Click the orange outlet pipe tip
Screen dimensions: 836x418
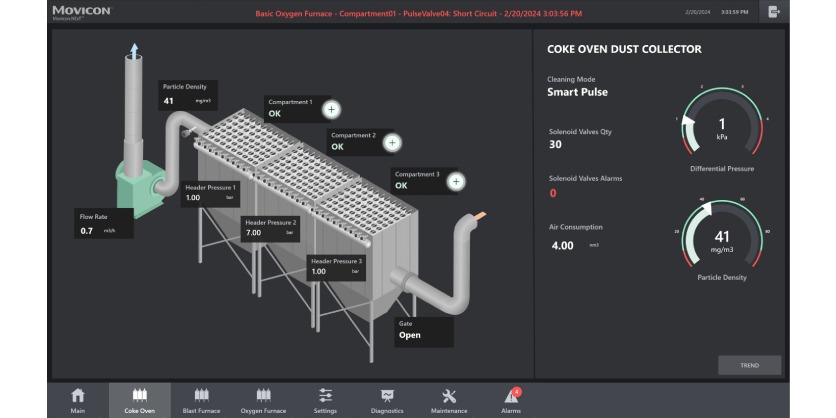(x=480, y=216)
